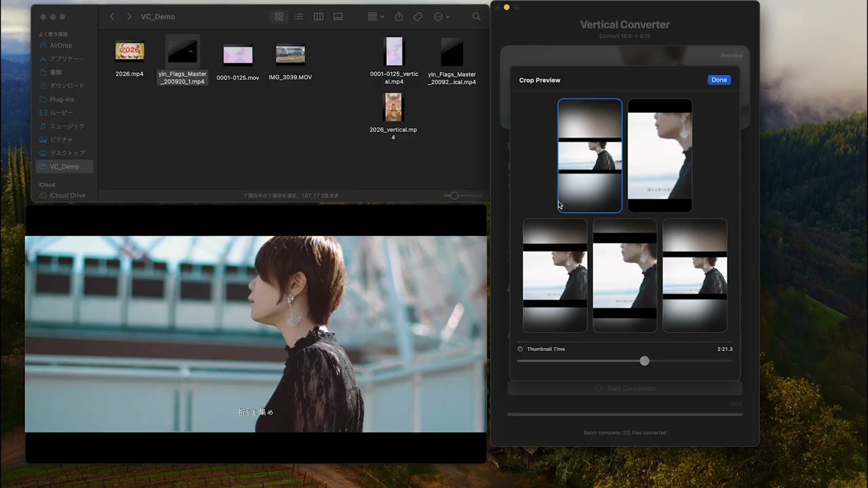This screenshot has width=868, height=488.
Task: Select AirDrop in the Finder sidebar
Action: coord(62,45)
